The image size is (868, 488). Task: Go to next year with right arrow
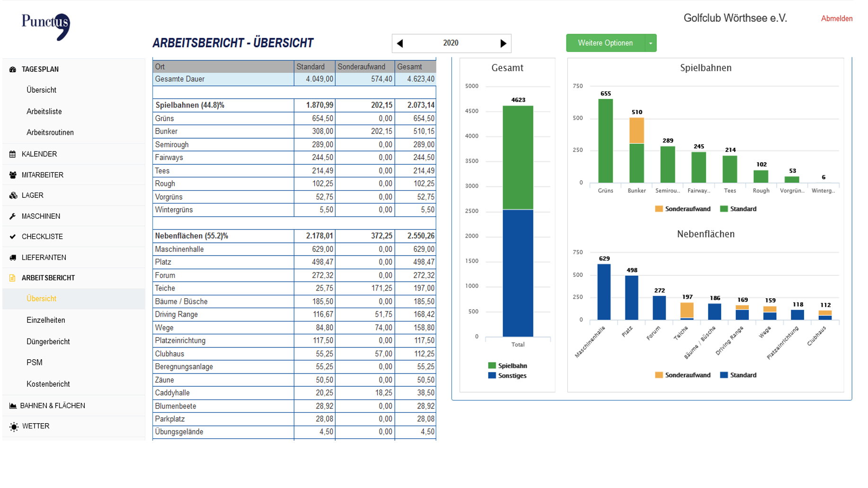[x=503, y=44]
